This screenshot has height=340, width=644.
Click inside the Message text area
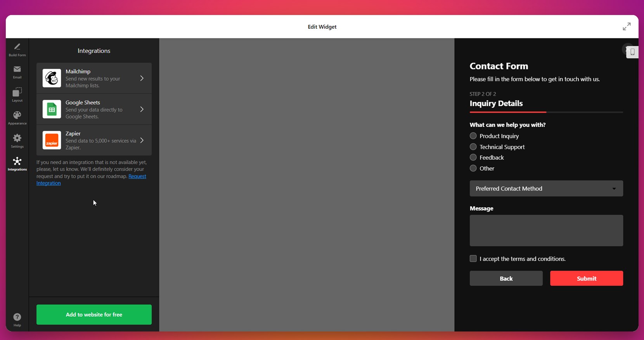(x=546, y=231)
